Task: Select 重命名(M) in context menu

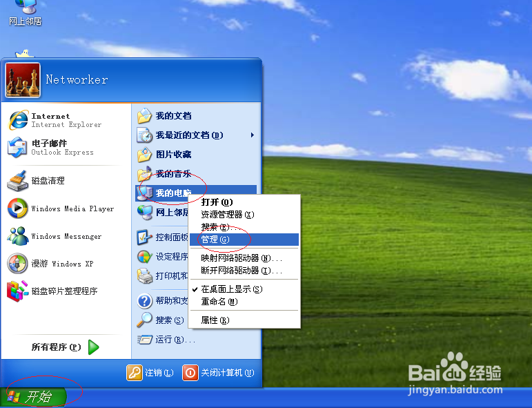Action: click(244, 302)
